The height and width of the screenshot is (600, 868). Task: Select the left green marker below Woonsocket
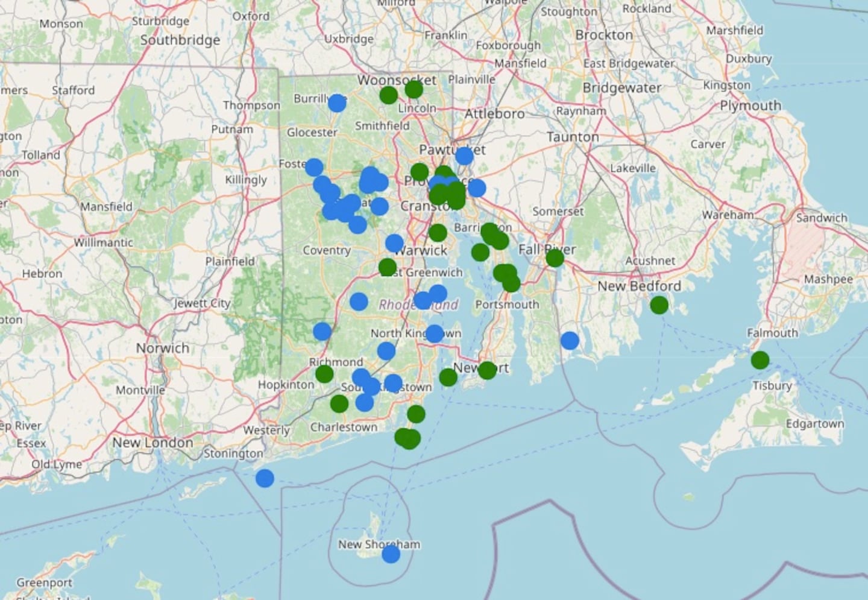pos(389,95)
